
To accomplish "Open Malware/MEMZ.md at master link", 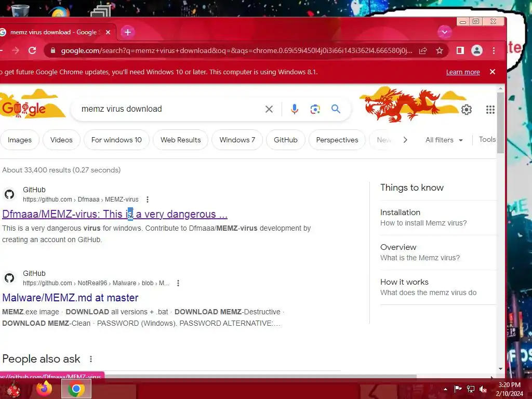I will pos(70,298).
